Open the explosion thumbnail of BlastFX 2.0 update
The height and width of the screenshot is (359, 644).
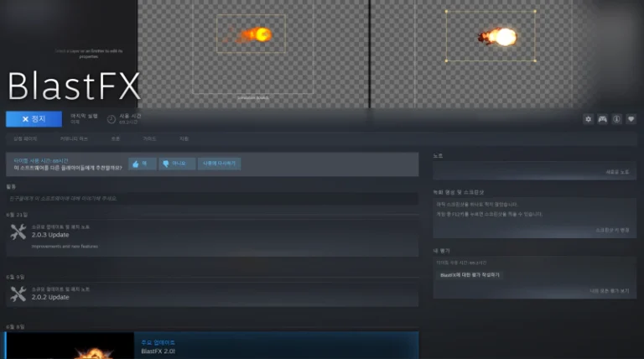click(x=70, y=346)
